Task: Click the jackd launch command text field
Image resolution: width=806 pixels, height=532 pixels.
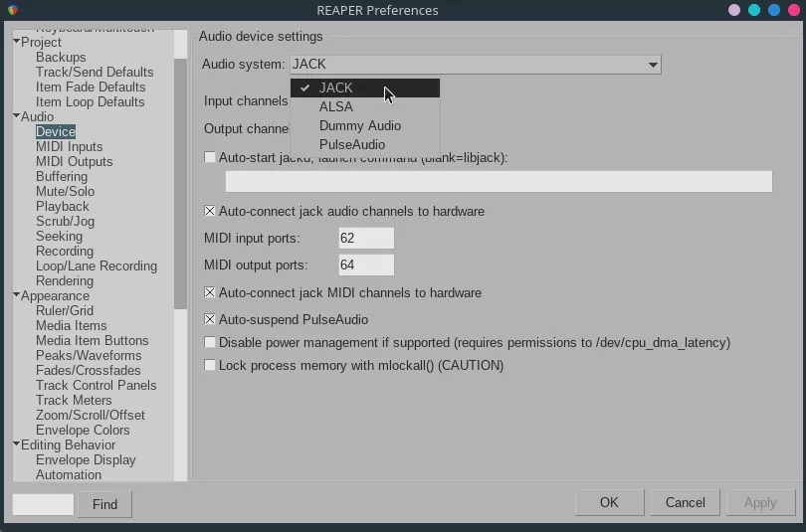Action: tap(499, 181)
